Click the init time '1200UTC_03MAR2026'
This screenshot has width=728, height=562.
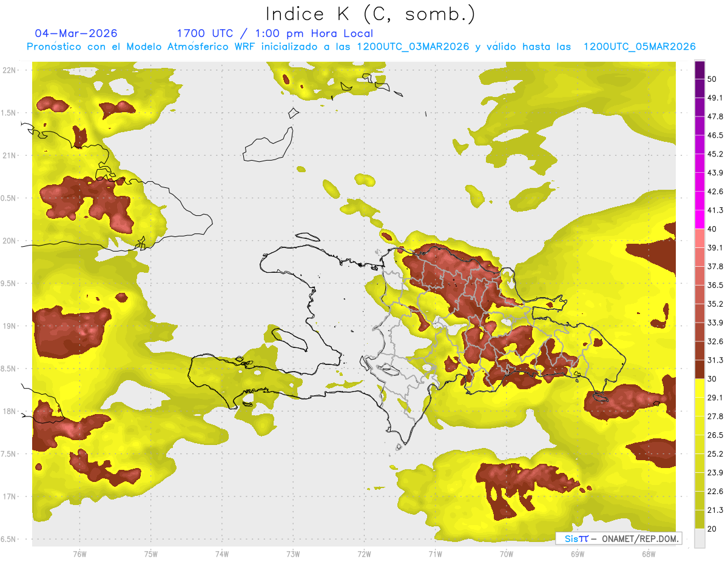[x=413, y=47]
